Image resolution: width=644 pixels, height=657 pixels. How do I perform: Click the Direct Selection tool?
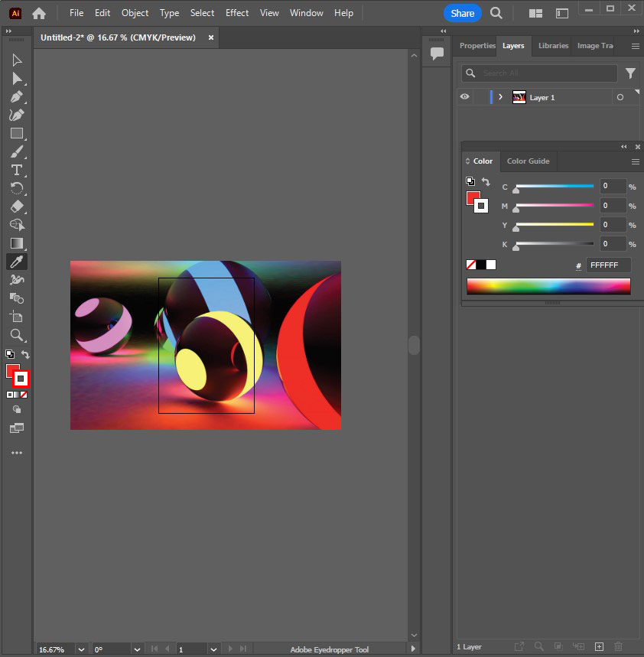tap(16, 79)
